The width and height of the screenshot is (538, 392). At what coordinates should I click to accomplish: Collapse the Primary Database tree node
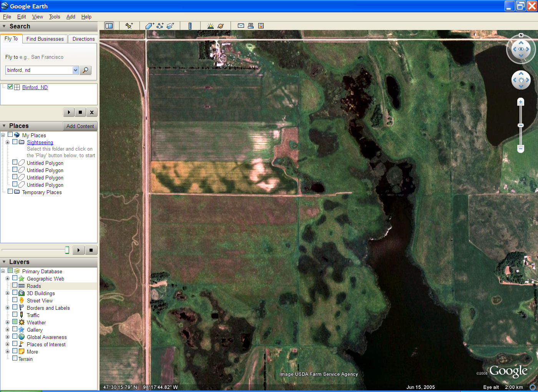click(3, 271)
